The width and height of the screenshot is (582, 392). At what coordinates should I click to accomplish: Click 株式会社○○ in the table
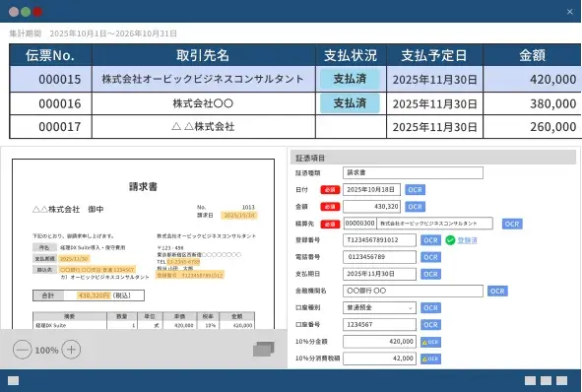(203, 103)
